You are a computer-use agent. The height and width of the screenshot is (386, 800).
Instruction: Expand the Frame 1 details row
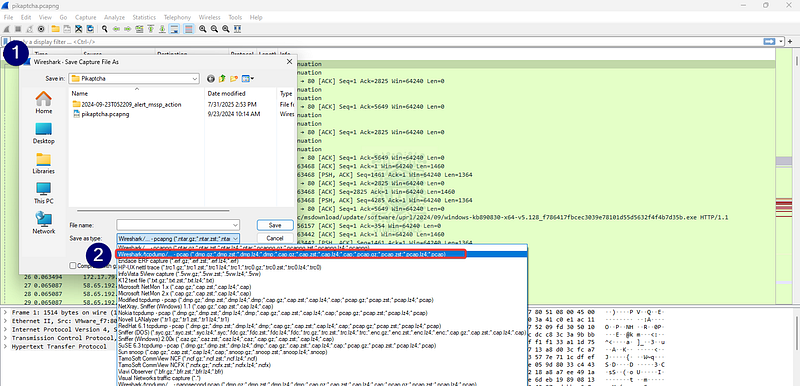(x=5, y=312)
